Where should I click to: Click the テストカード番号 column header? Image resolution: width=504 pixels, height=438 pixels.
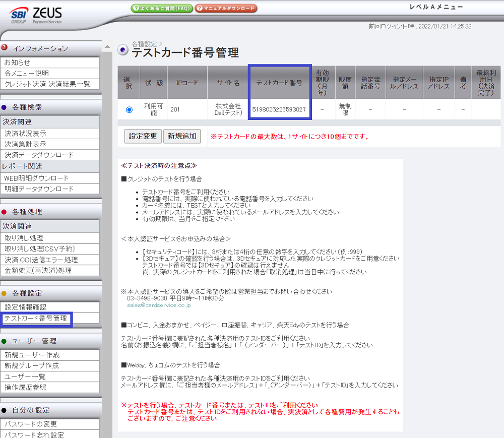tap(279, 83)
